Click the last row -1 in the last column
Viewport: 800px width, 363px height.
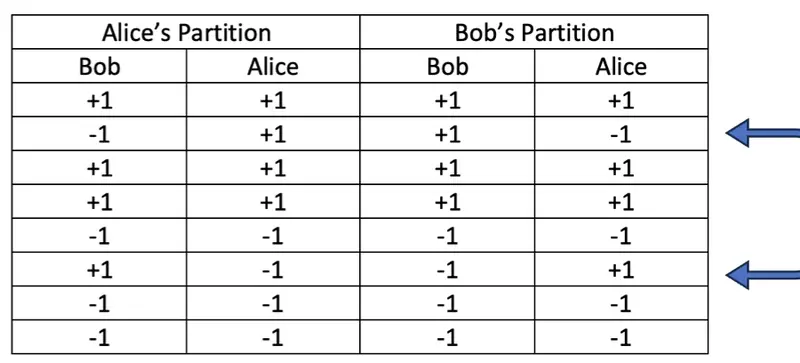[x=621, y=337]
